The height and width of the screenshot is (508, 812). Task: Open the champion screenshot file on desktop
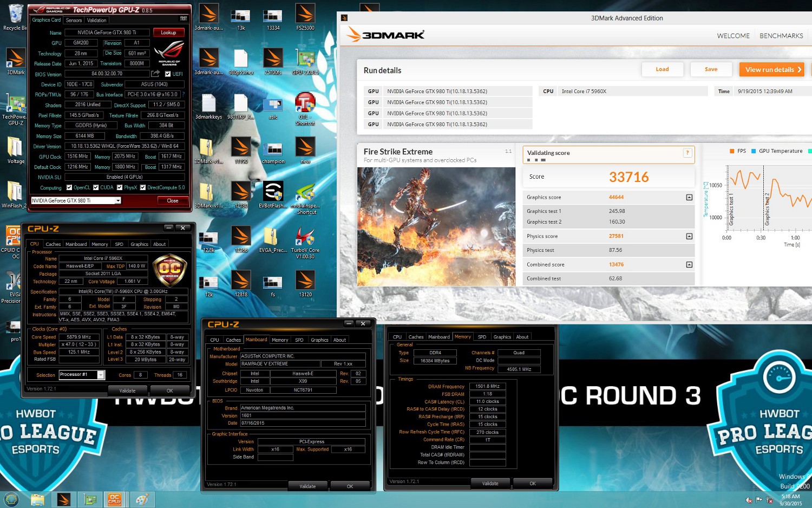pyautogui.click(x=273, y=151)
